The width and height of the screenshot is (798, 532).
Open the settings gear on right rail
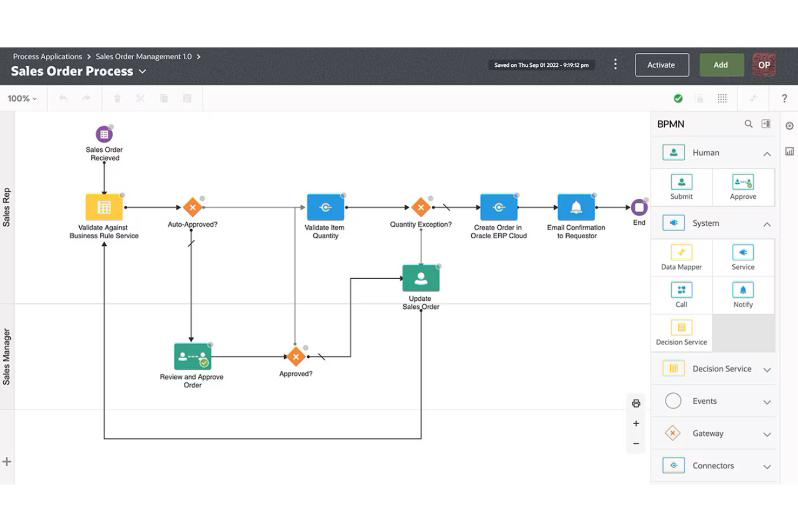(x=789, y=126)
